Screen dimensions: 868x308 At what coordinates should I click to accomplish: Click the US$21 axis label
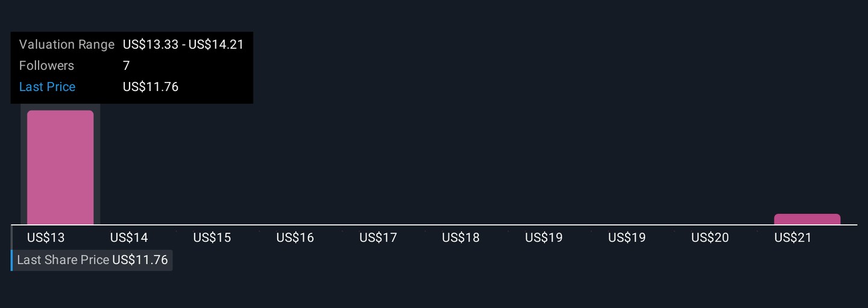pos(793,237)
